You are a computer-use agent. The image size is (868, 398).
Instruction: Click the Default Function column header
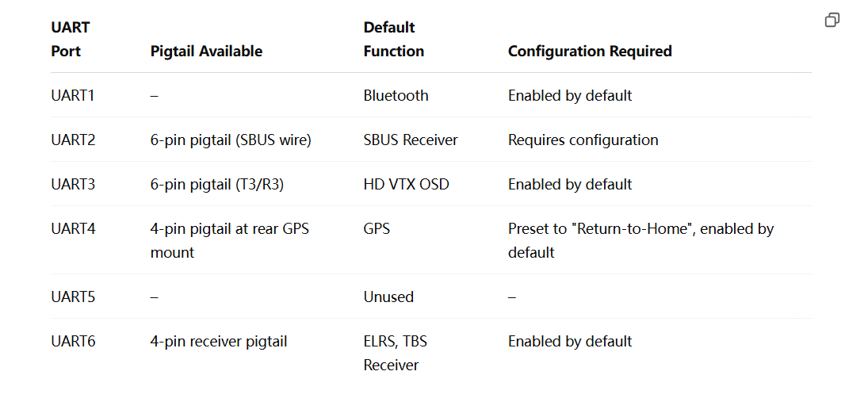(x=394, y=40)
